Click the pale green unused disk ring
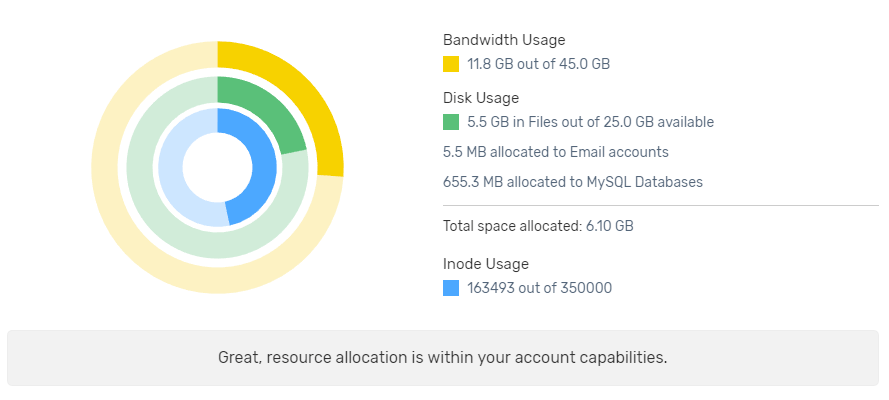Image resolution: width=889 pixels, height=400 pixels. (x=160, y=215)
